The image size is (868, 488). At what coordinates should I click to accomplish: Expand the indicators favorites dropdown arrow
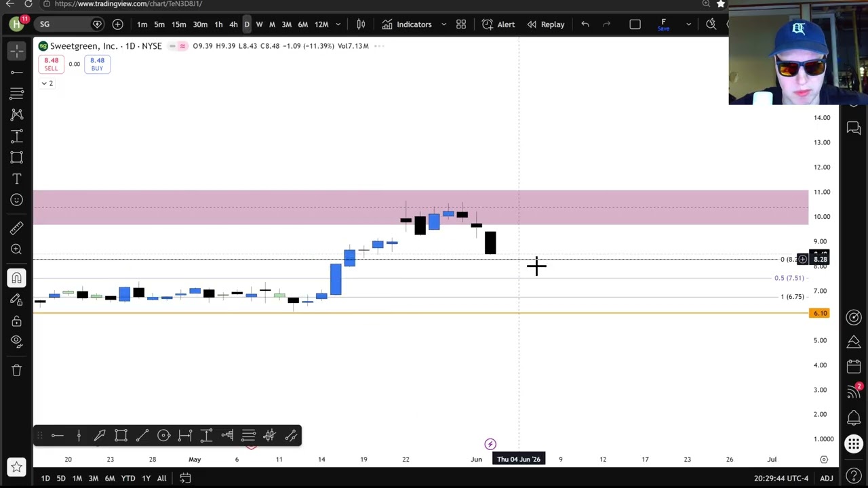[x=443, y=24]
